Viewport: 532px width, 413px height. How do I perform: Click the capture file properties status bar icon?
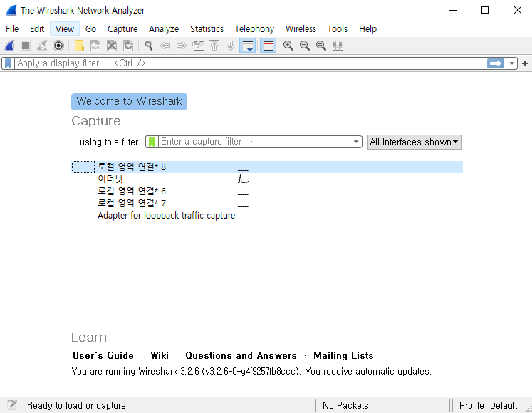[x=12, y=405]
